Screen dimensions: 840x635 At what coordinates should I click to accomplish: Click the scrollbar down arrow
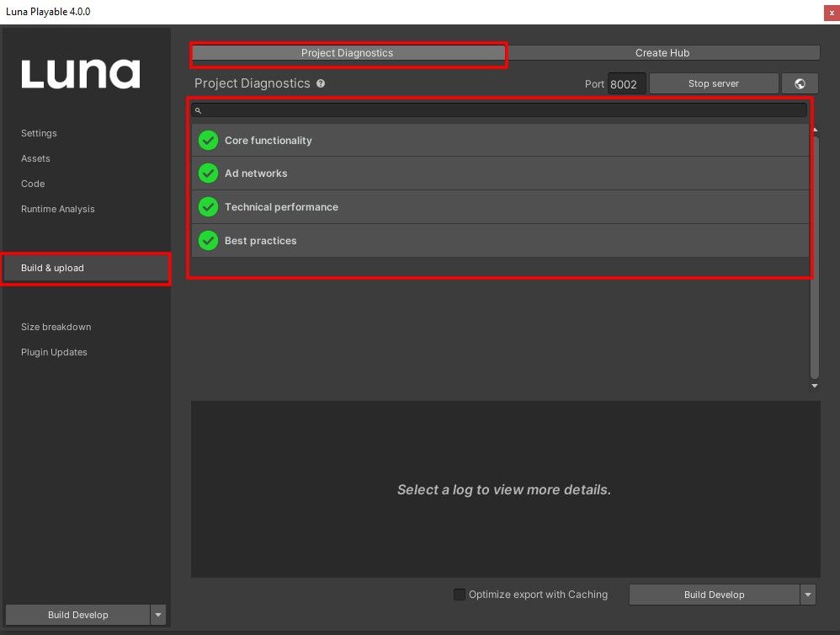click(x=815, y=386)
